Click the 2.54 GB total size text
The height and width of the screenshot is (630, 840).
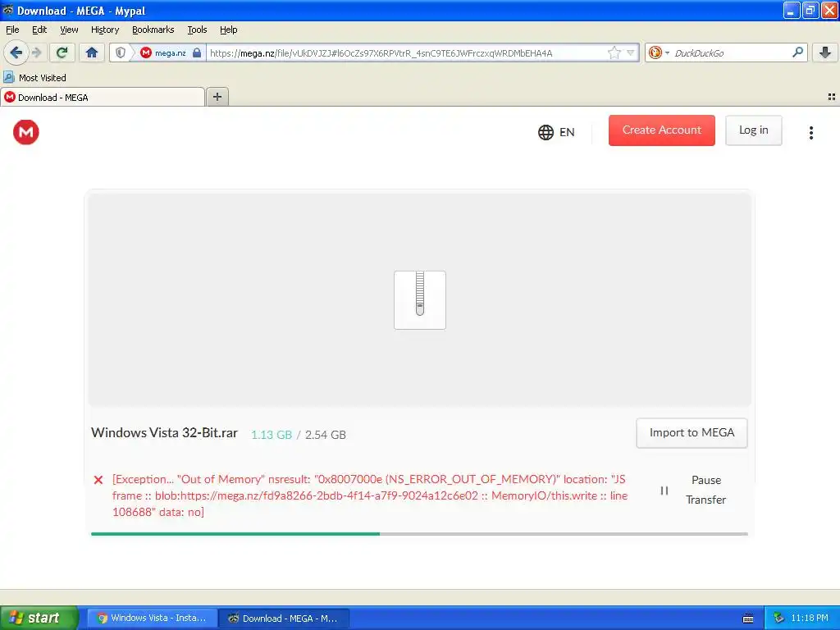click(325, 435)
